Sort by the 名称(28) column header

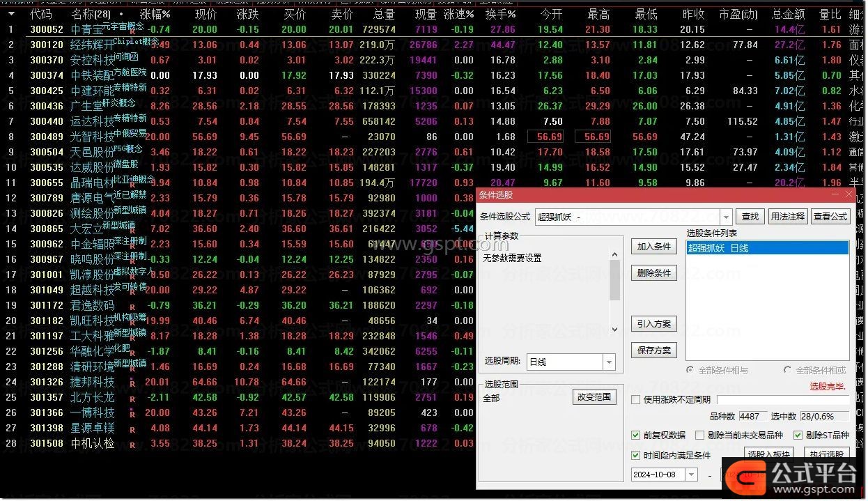tap(91, 14)
